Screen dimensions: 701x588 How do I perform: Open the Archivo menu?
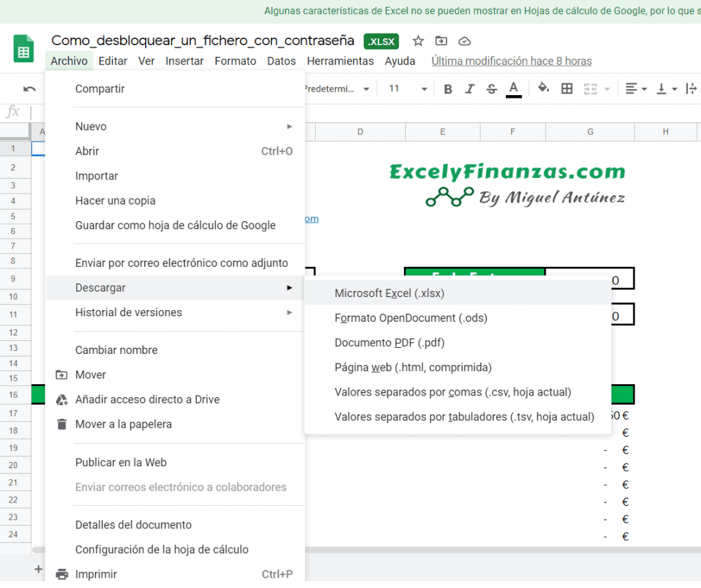click(69, 61)
